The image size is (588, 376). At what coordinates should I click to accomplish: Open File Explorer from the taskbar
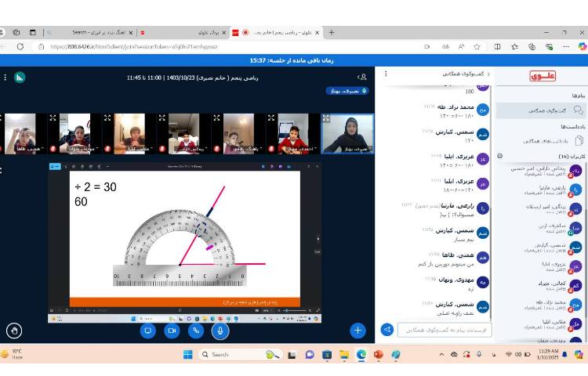pos(344,354)
